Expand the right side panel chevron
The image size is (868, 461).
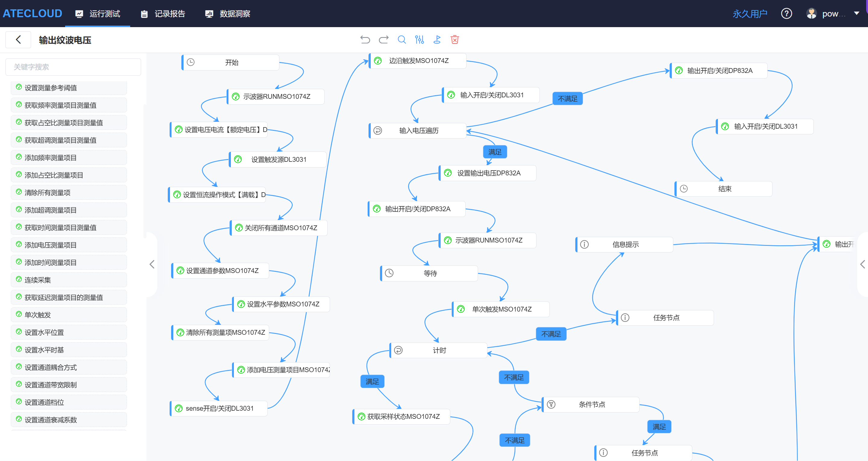[862, 264]
